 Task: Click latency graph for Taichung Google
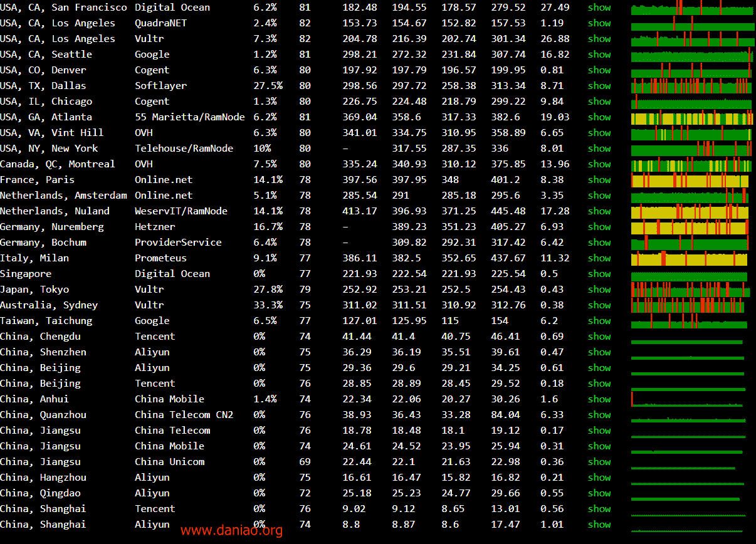(x=689, y=321)
